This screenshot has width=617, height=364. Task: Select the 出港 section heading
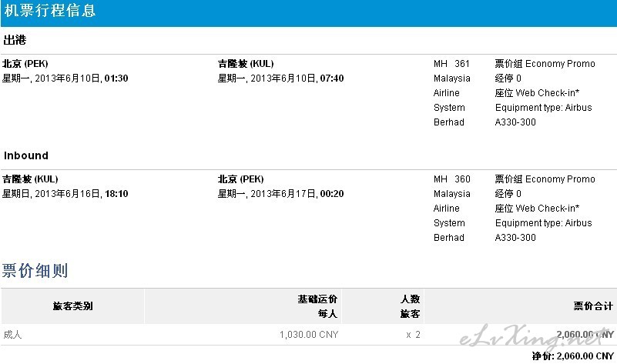[x=15, y=40]
